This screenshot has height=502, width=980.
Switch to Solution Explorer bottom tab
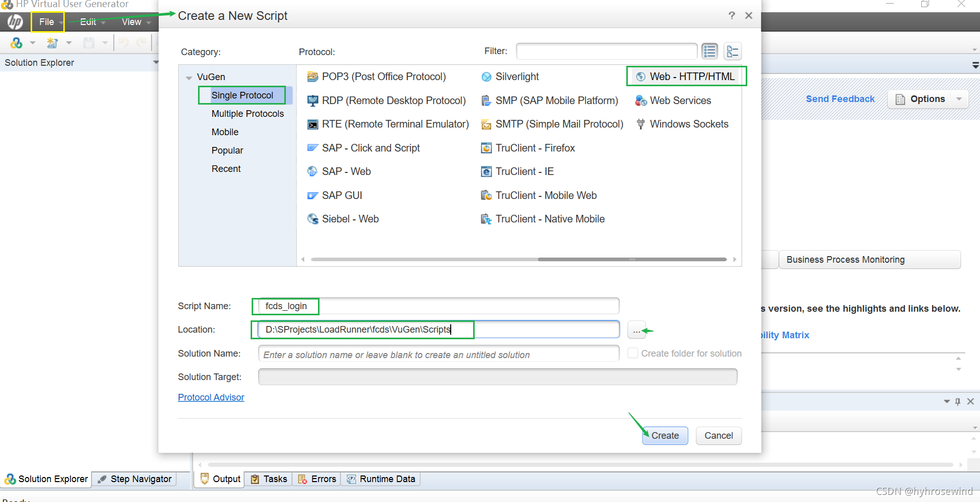coord(46,479)
